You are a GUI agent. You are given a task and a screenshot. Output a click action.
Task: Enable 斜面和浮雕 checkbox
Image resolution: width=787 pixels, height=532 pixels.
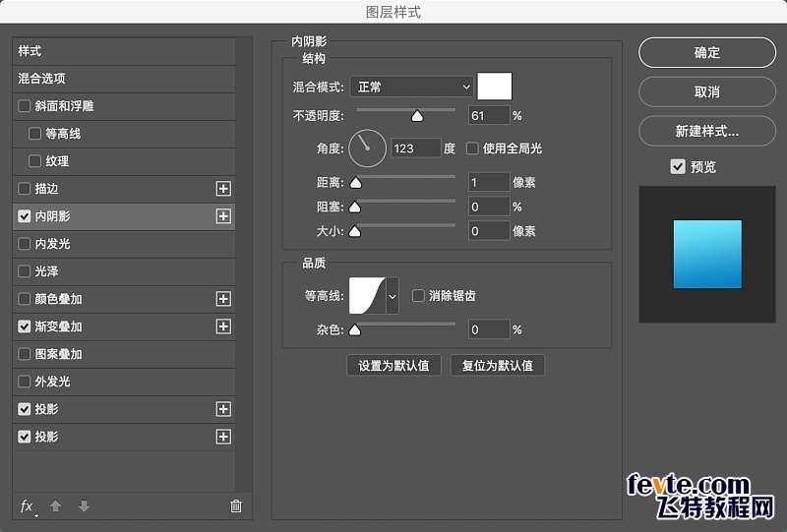pyautogui.click(x=24, y=106)
